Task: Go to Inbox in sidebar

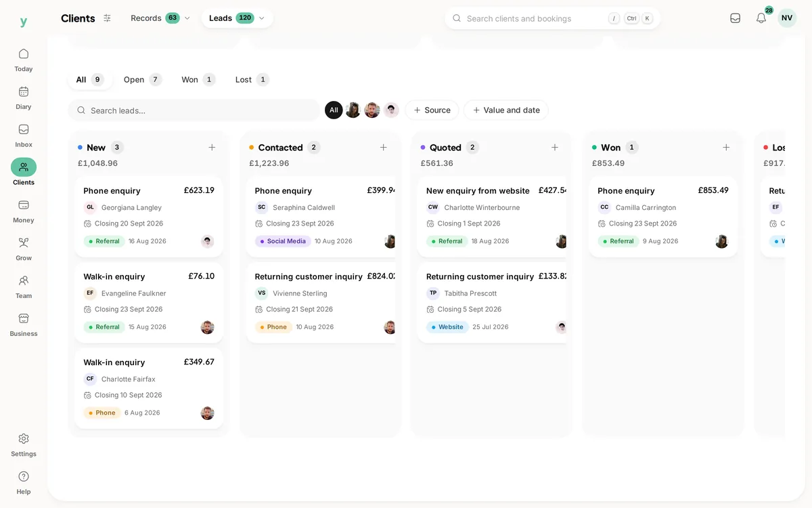Action: [x=24, y=135]
